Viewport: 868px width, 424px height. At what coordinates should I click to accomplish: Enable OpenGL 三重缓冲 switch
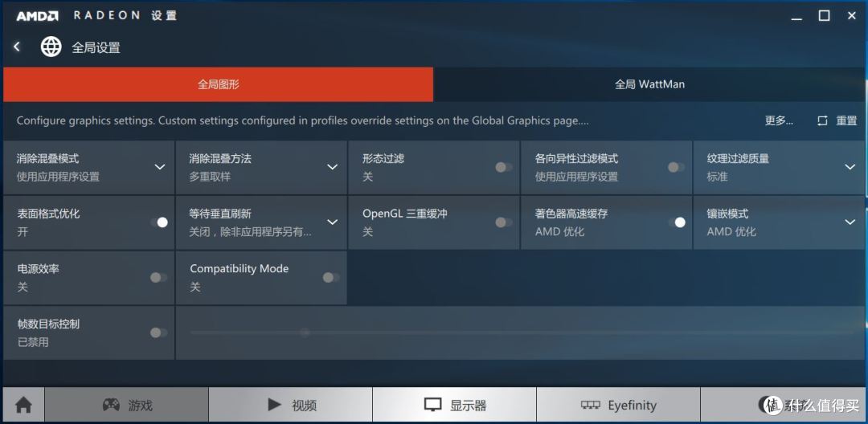504,222
